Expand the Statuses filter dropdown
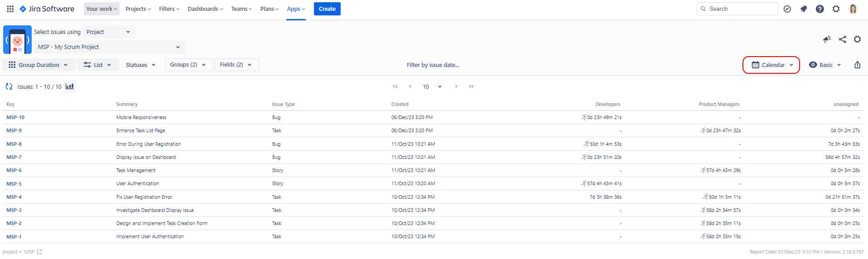This screenshot has width=868, height=259. tap(140, 65)
